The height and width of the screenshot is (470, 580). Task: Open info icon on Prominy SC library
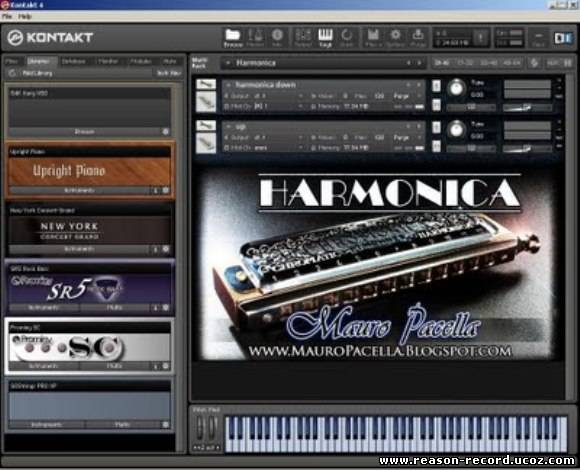pyautogui.click(x=156, y=366)
